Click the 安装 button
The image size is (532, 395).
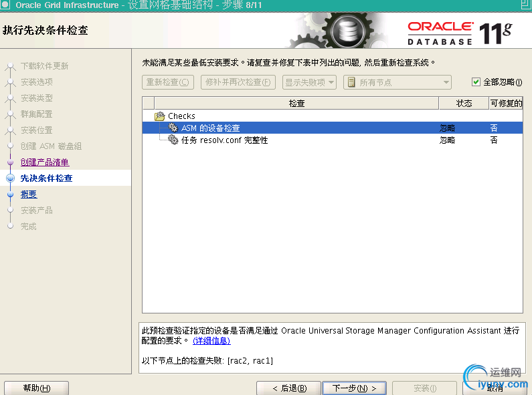424,388
